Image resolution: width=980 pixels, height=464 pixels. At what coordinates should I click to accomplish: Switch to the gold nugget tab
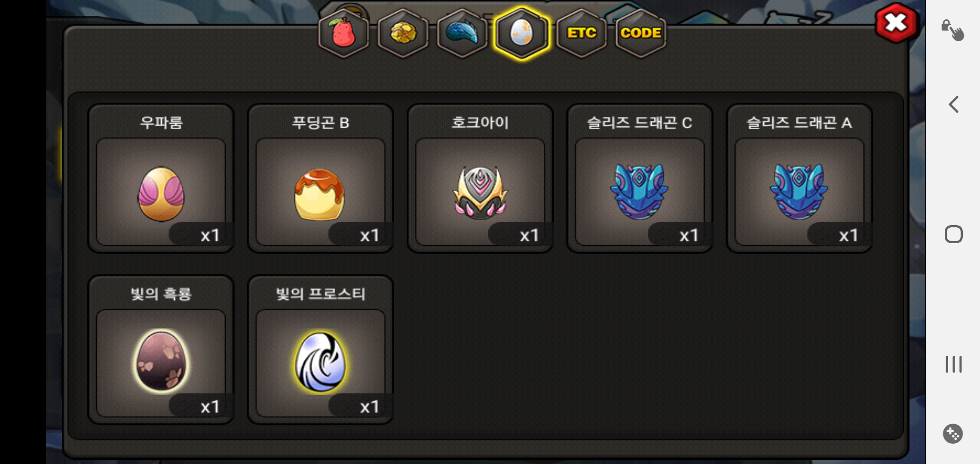pos(403,33)
